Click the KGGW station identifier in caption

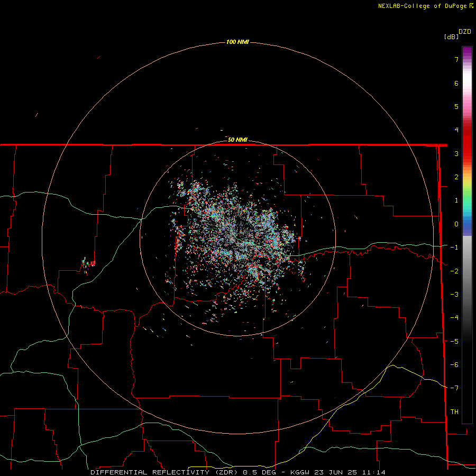click(x=300, y=472)
